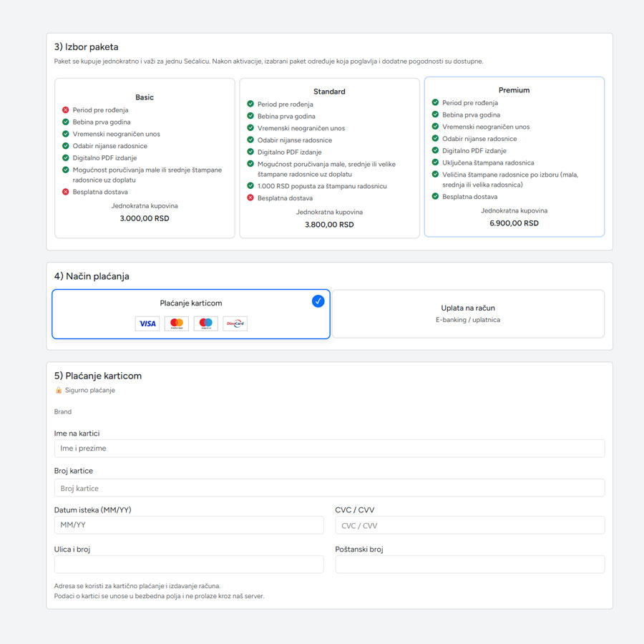
Task: Click the Ime na kartici label
Action: coord(77,434)
